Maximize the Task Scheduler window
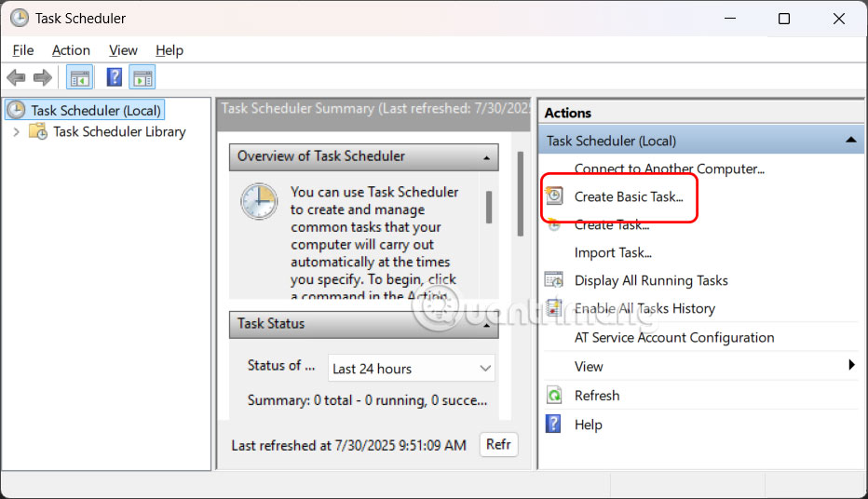This screenshot has width=868, height=499. pos(784,19)
